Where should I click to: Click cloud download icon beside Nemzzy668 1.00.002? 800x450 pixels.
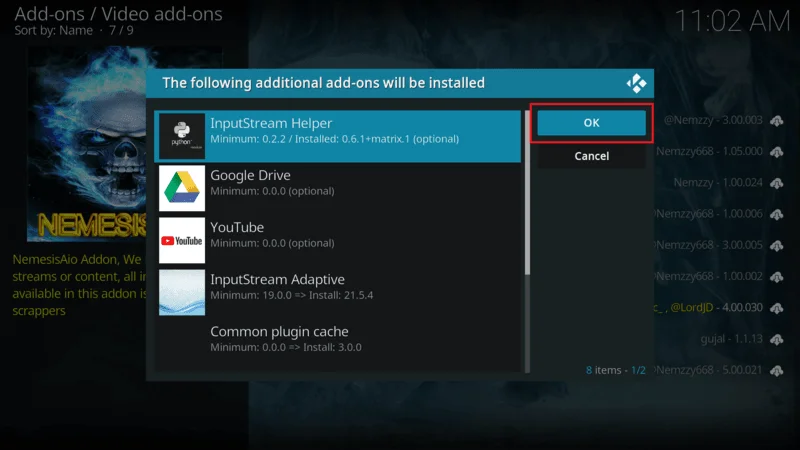[x=777, y=277]
